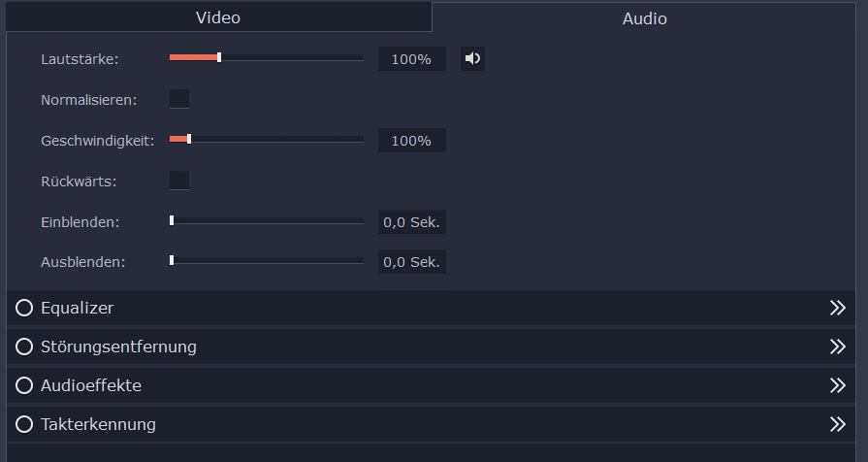Click the Störungsentfernung double-chevron icon
Screen dimensions: 868x462
click(838, 346)
